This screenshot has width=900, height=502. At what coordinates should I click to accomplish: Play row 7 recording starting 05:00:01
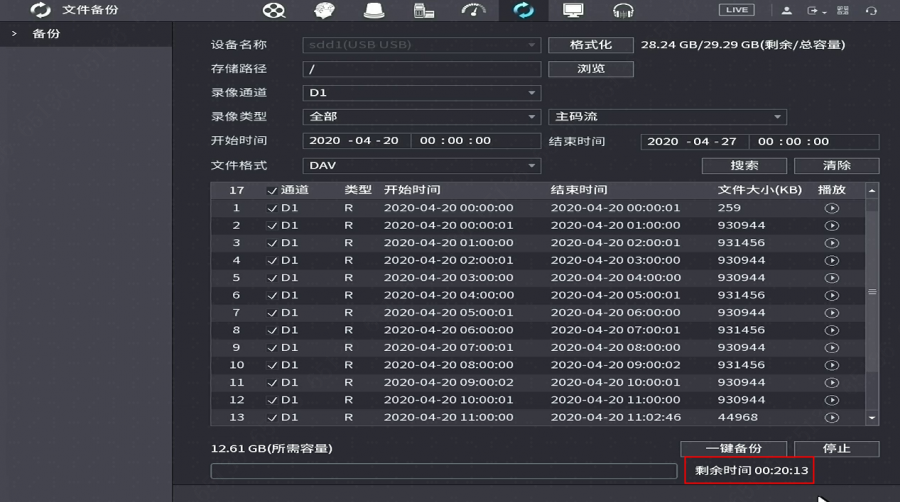(x=832, y=313)
